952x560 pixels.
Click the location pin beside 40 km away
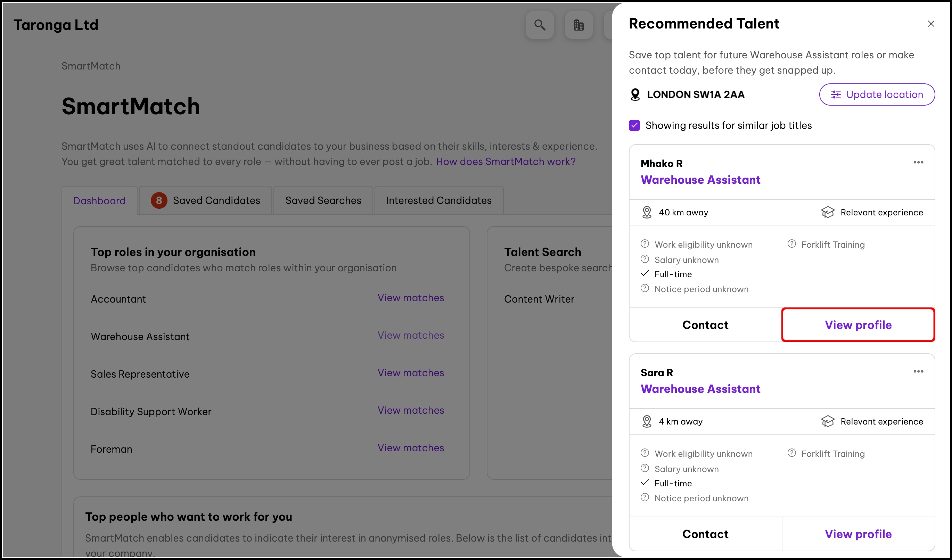click(647, 212)
